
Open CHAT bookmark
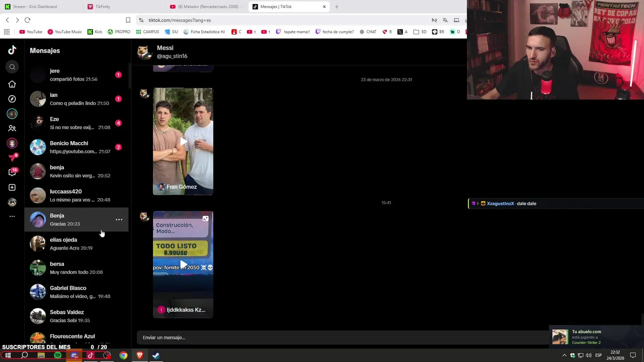[368, 32]
